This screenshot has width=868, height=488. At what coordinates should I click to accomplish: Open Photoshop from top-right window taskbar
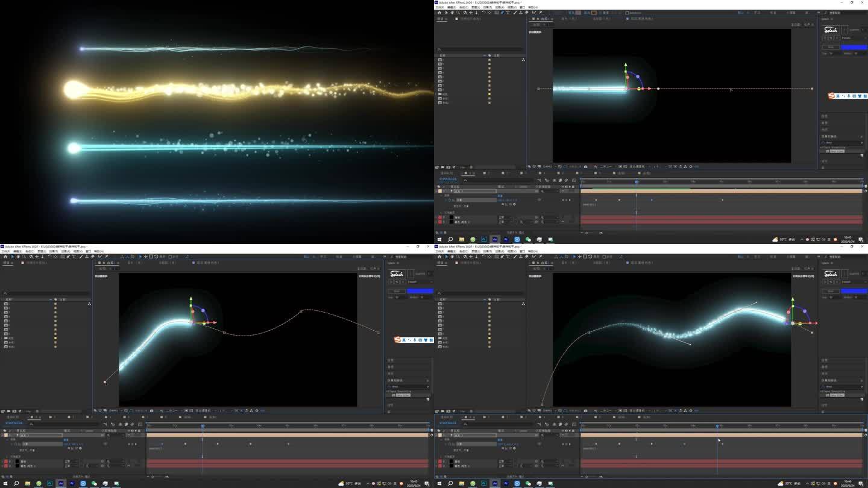tap(484, 239)
